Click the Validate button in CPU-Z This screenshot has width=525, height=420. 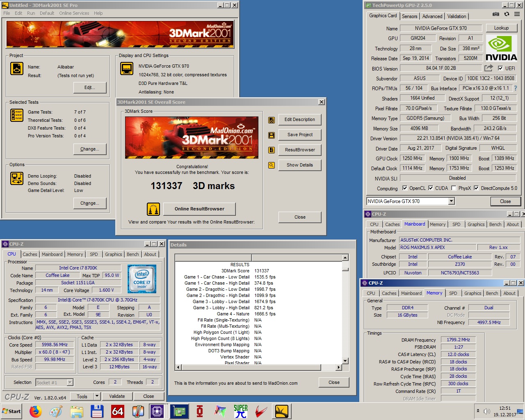pyautogui.click(x=117, y=396)
